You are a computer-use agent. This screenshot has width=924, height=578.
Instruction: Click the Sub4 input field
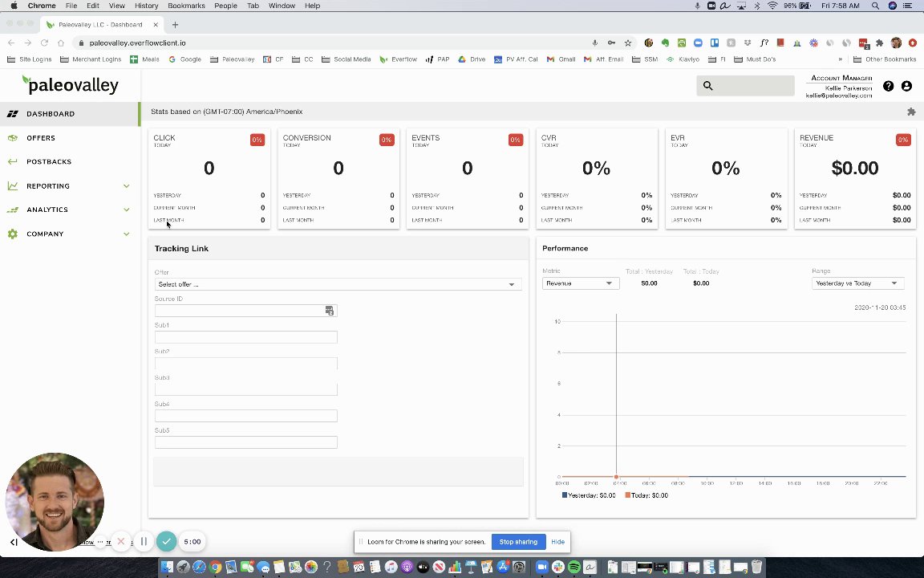coord(245,416)
